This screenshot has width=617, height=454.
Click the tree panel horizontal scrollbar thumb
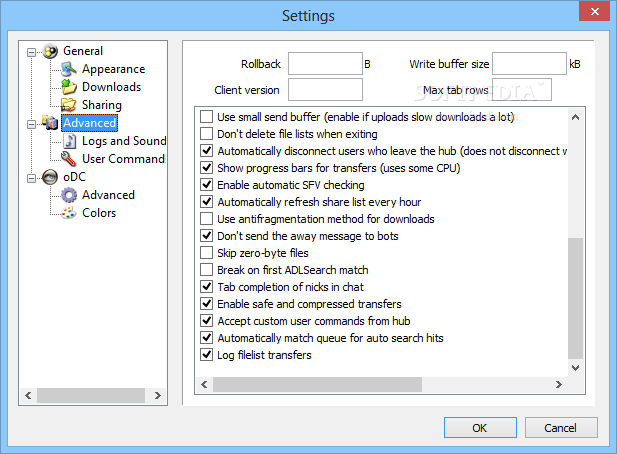[91, 395]
